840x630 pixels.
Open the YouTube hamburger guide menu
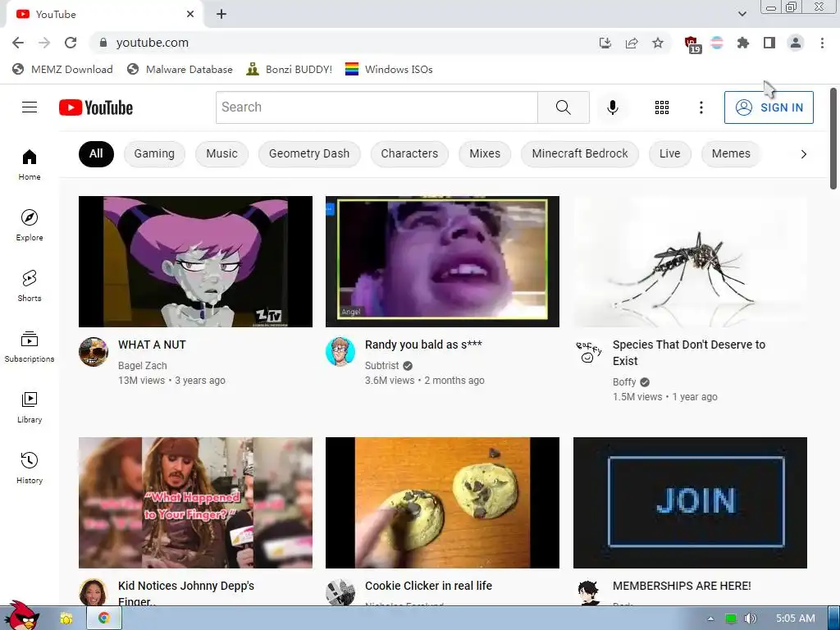point(30,107)
